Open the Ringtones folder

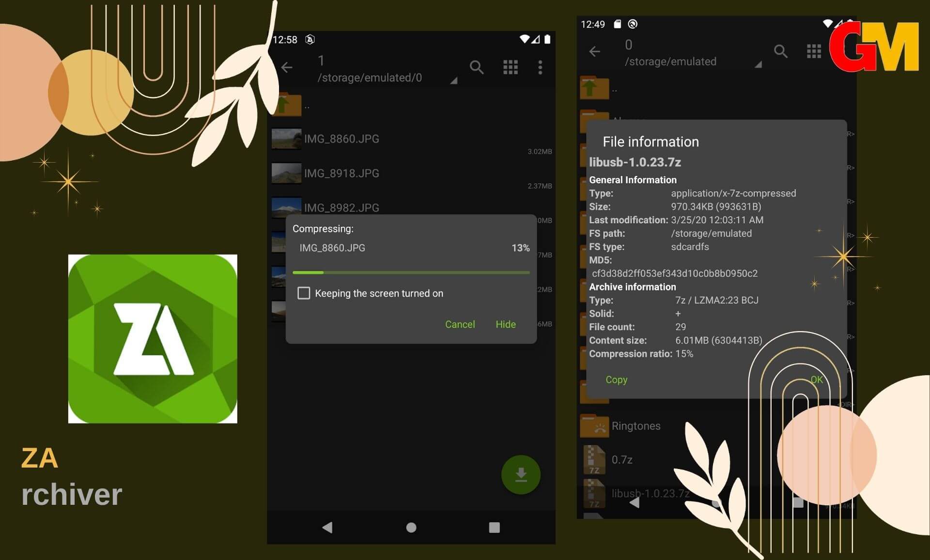(635, 426)
